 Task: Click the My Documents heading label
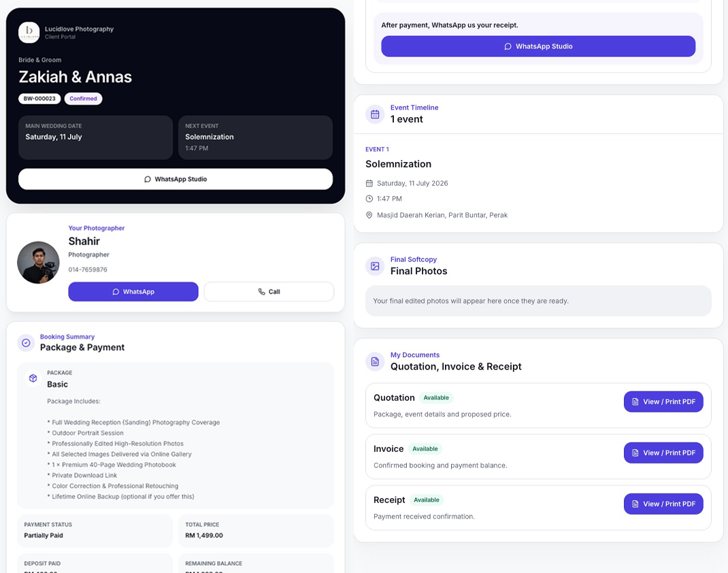pos(415,355)
